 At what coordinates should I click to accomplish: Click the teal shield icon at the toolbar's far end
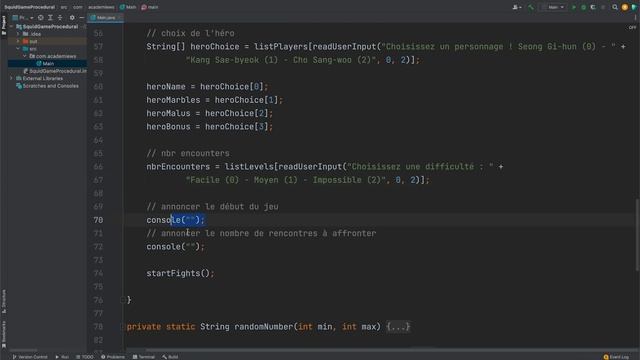point(634,7)
